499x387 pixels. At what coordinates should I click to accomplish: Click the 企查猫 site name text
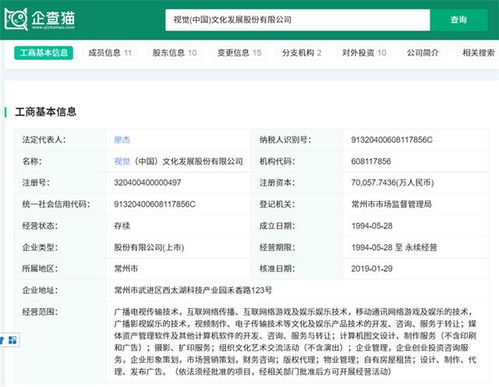(53, 18)
